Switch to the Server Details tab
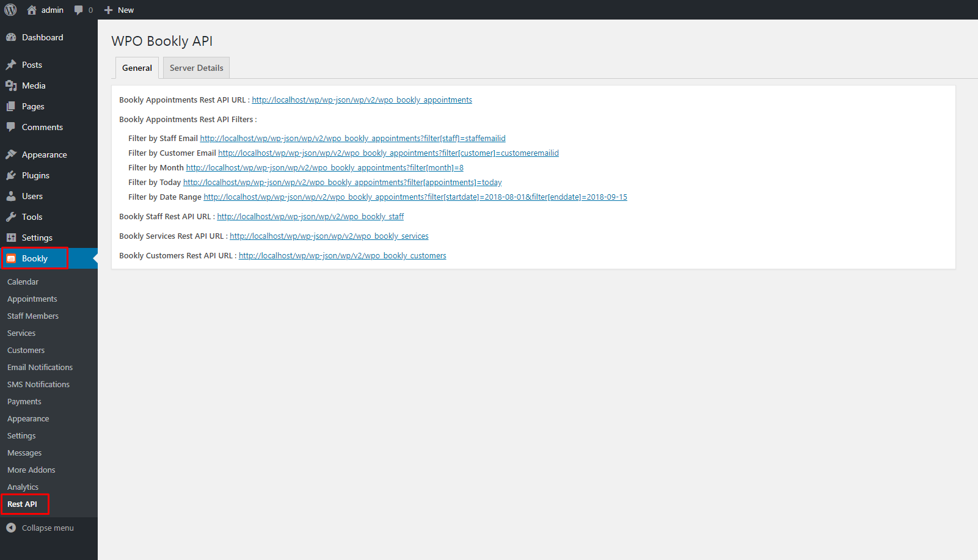Viewport: 978px width, 560px height. (x=196, y=68)
